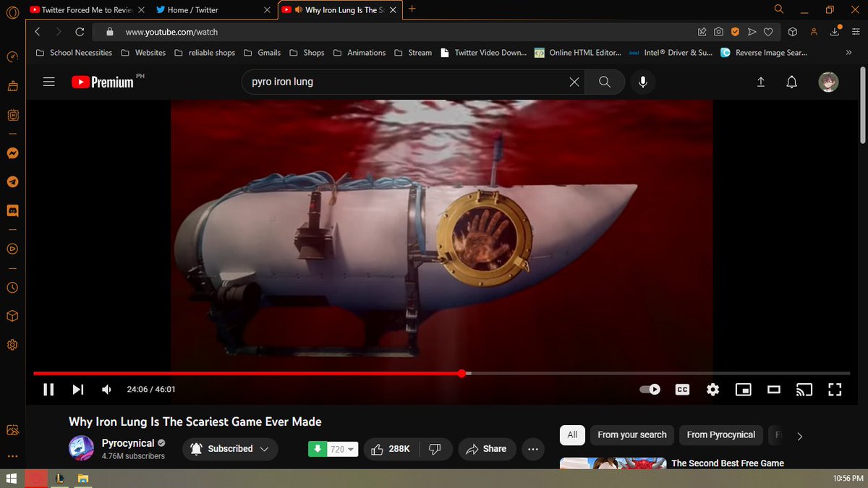
Task: Open the Player icon in sidebar
Action: tap(12, 249)
